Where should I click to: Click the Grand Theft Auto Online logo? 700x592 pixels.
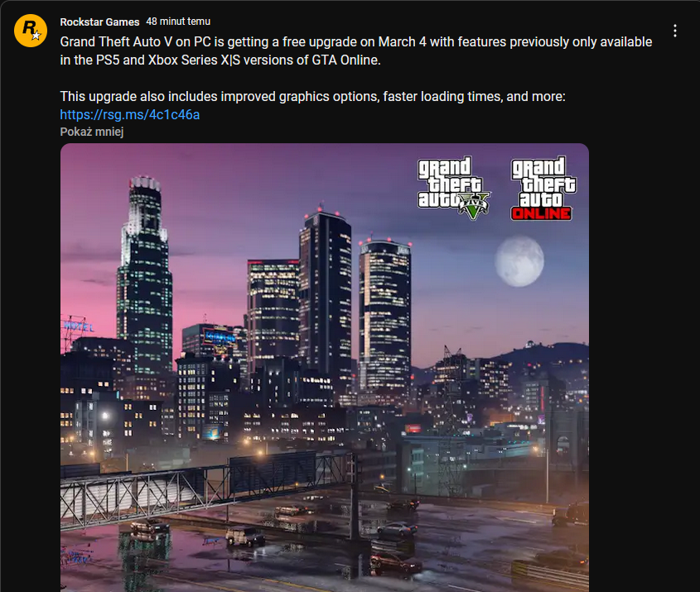click(543, 188)
